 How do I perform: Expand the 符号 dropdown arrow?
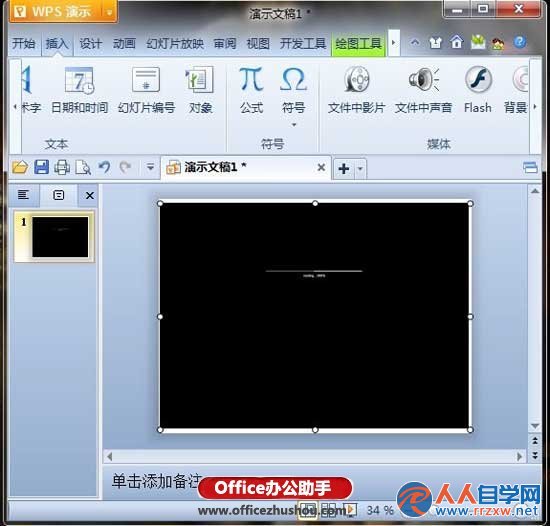point(294,124)
